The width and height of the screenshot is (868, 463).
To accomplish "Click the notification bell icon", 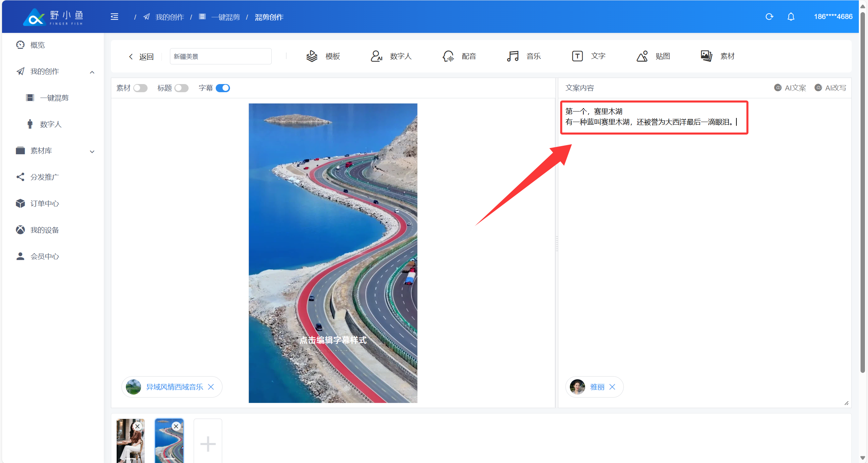I will pos(791,17).
